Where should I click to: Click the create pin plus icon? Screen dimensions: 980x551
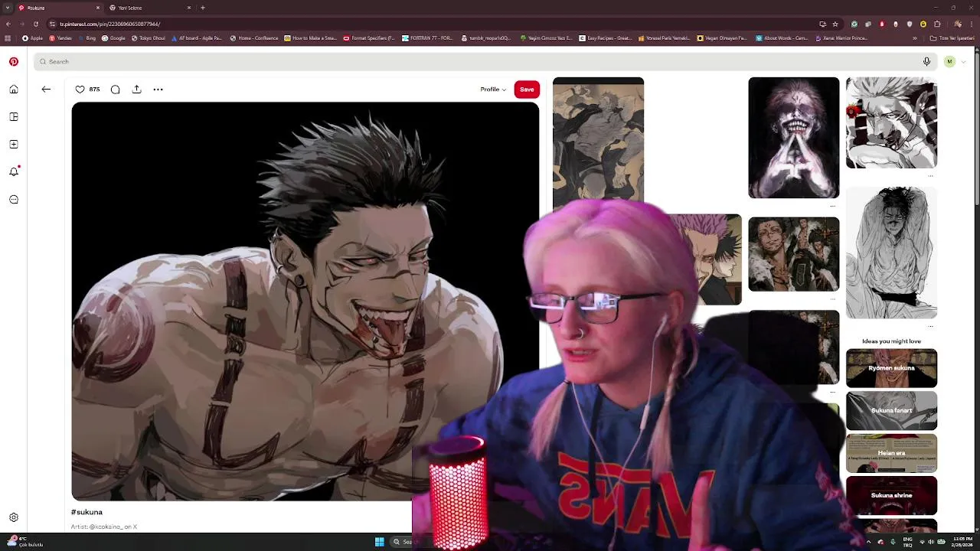[14, 145]
